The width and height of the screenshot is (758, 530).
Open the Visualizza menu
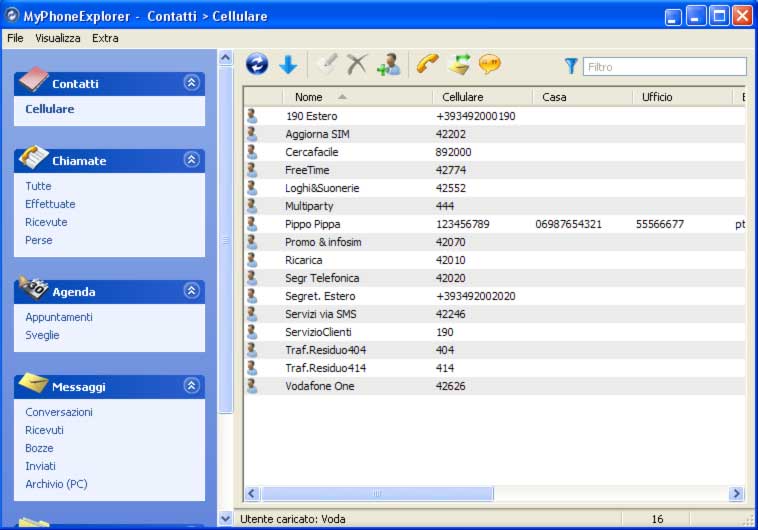58,38
